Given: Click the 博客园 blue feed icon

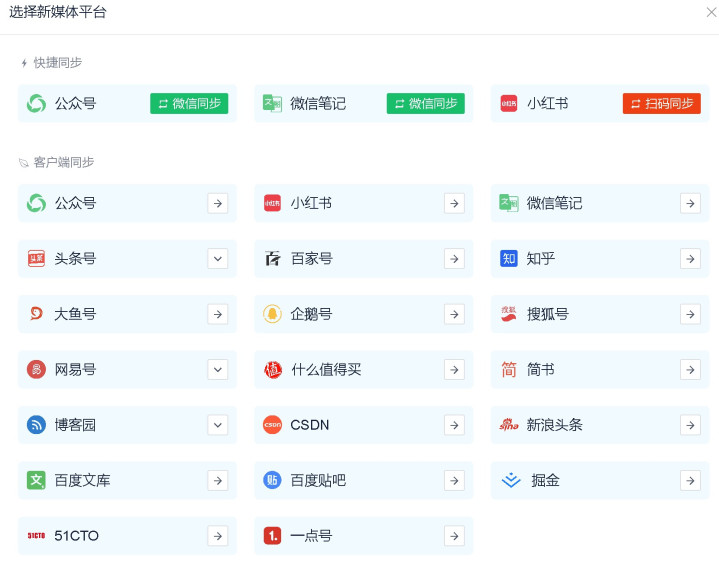Looking at the screenshot, I should click(x=36, y=425).
